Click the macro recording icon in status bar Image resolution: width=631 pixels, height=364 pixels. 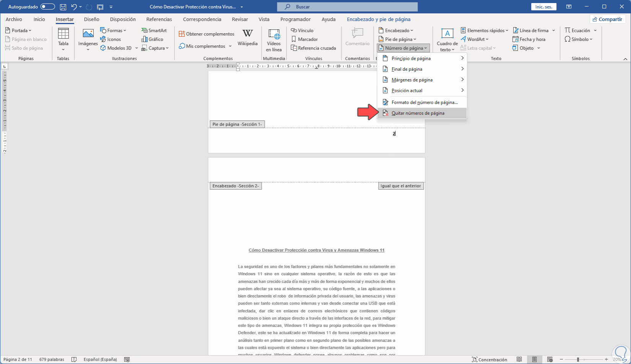127,359
